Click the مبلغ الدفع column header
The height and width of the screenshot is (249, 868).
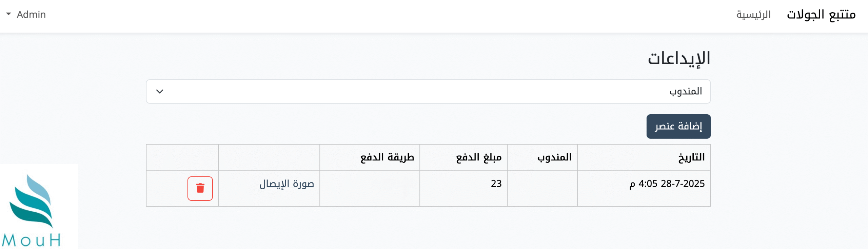pos(478,157)
